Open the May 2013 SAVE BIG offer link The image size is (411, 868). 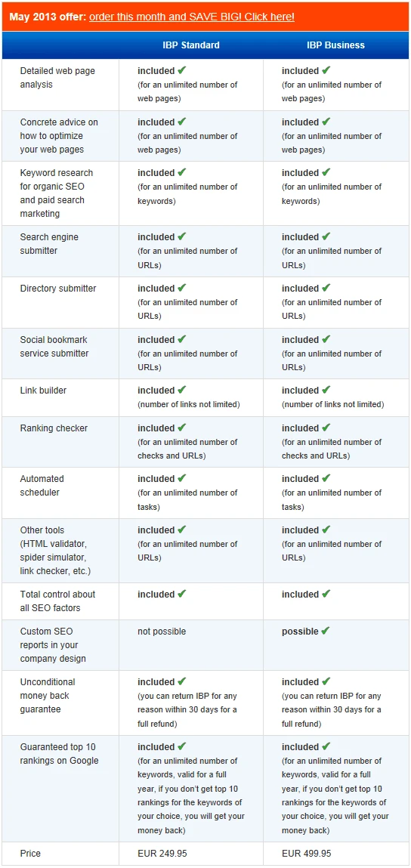[x=192, y=17]
